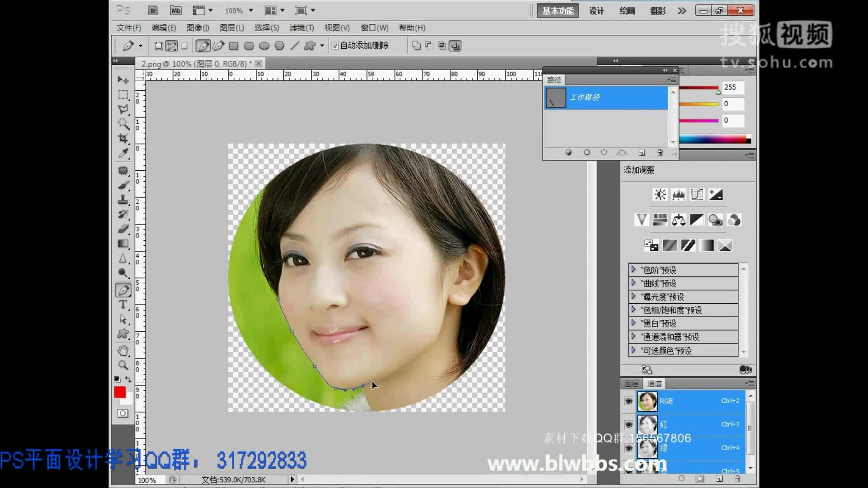Image resolution: width=868 pixels, height=488 pixels.
Task: Click the Delete path trash icon
Action: tap(660, 153)
